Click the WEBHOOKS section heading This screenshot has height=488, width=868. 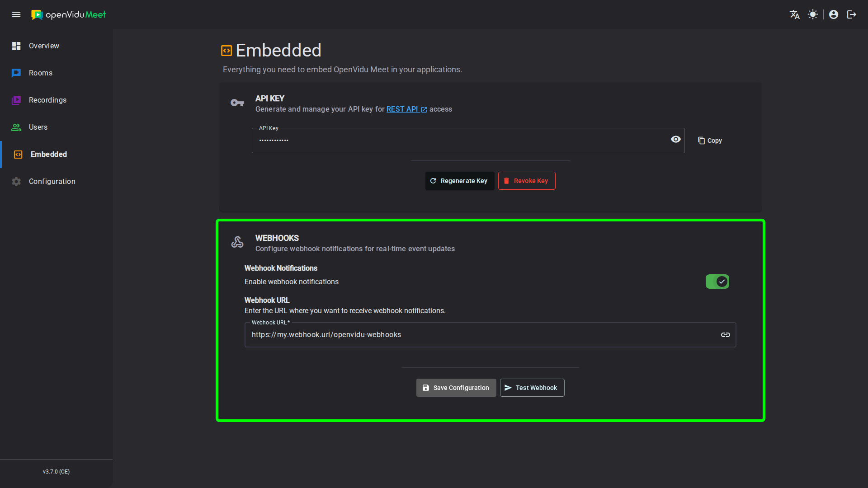point(277,238)
